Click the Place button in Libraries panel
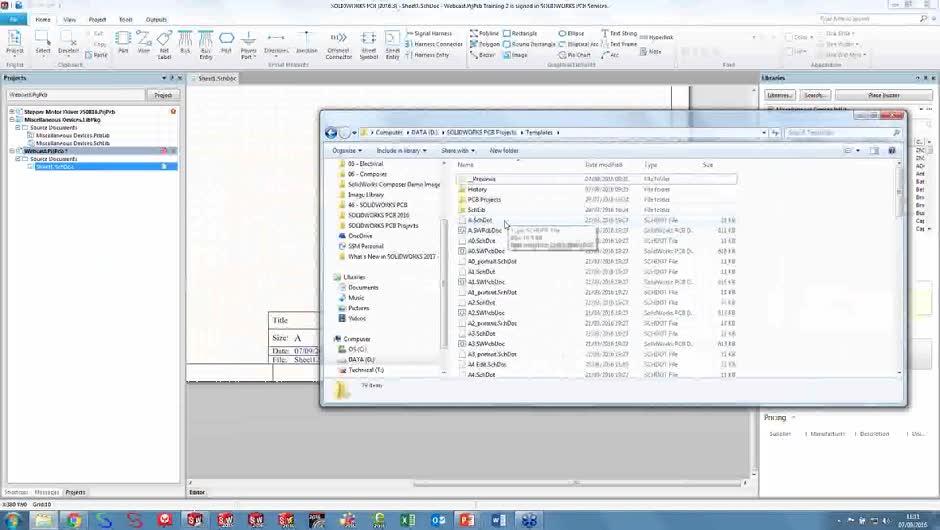The width and height of the screenshot is (940, 530). tap(884, 95)
